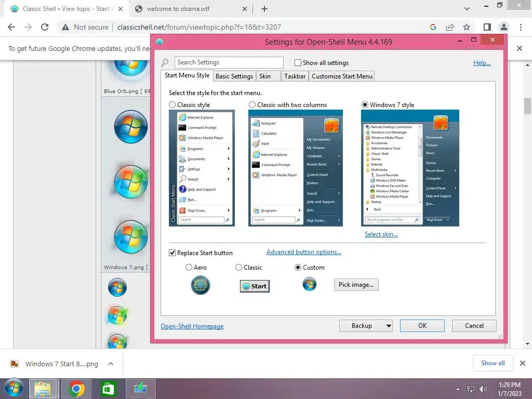The image size is (532, 399).
Task: Click the Help link
Action: click(482, 63)
